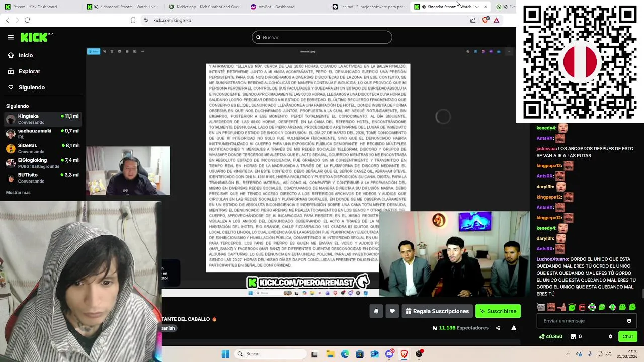Click chat user LuchooXtuano
The height and width of the screenshot is (362, 644).
click(552, 259)
